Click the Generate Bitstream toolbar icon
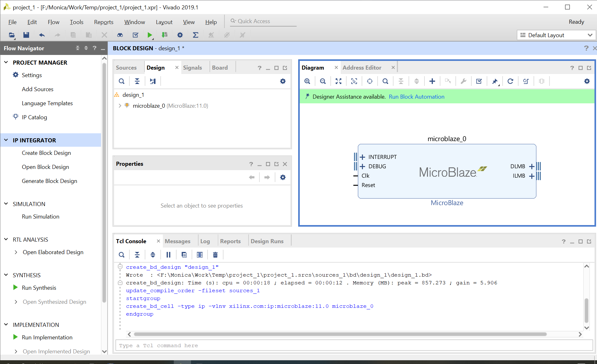Screen dimensions: 597x364 pos(165,35)
